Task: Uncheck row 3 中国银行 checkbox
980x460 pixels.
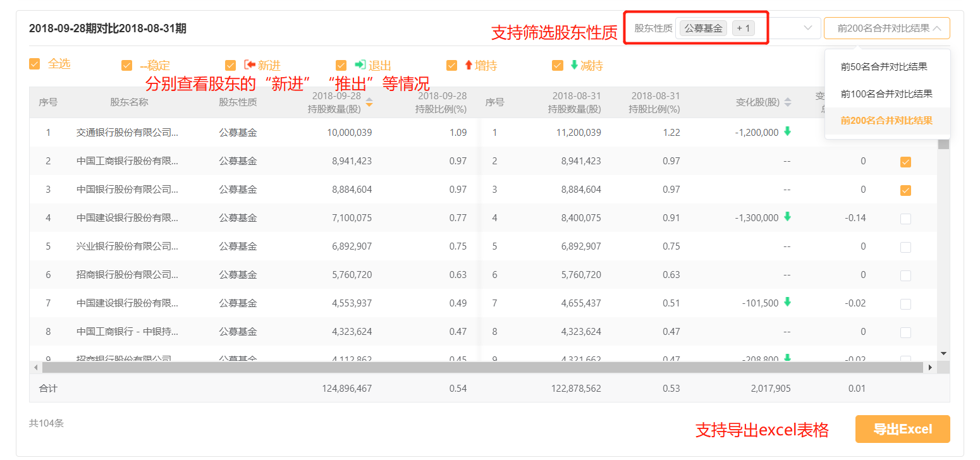Action: click(905, 190)
